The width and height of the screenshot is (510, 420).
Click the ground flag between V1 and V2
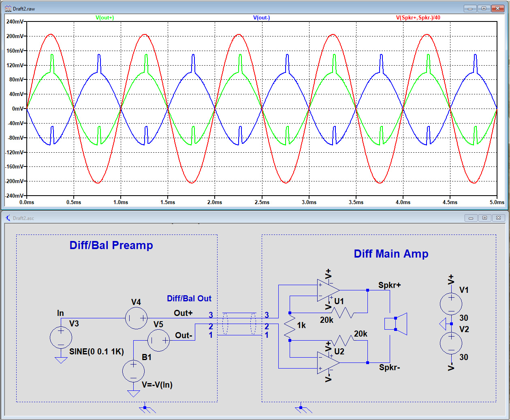[443, 324]
